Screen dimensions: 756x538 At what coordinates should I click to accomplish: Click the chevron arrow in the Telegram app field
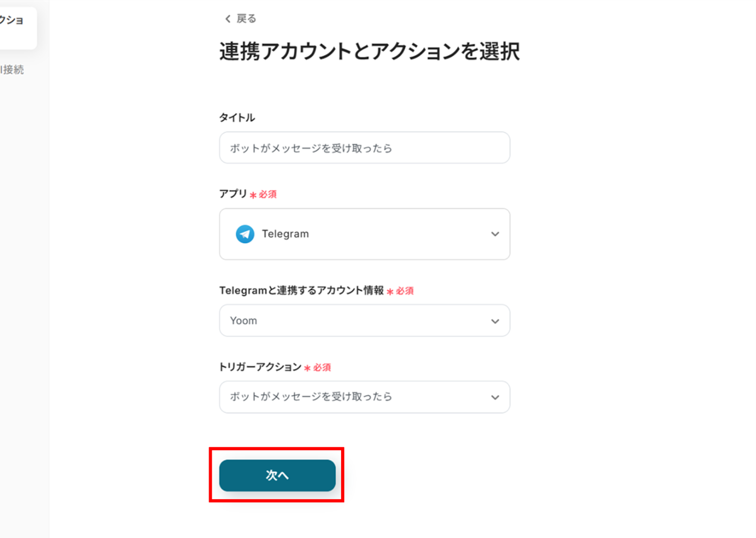495,234
